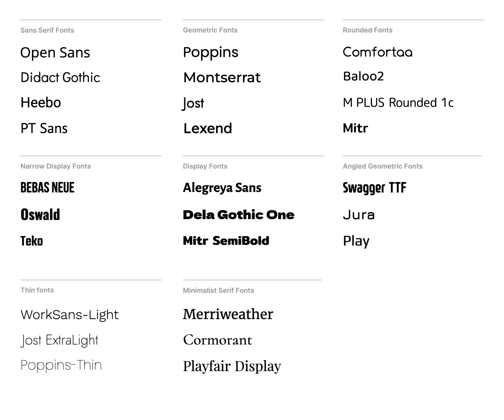Select the Open Sans font sample
Screen dimensions: 504x420
point(55,53)
